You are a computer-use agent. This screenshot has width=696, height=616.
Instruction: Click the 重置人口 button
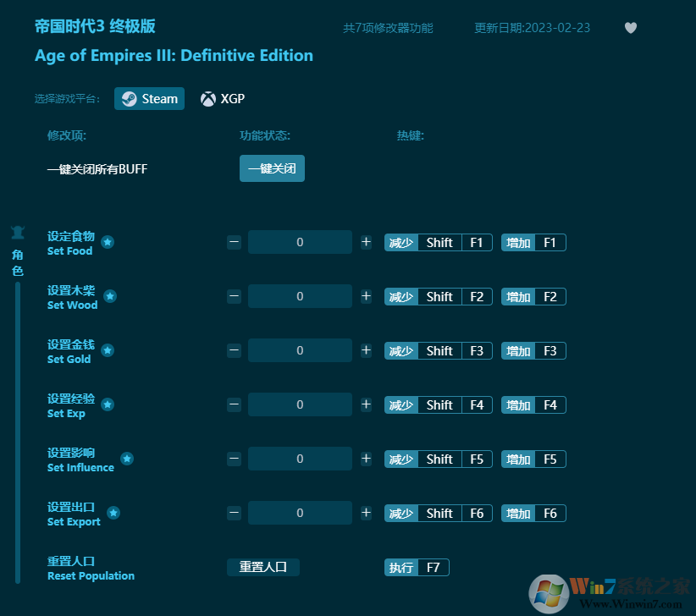pyautogui.click(x=263, y=567)
